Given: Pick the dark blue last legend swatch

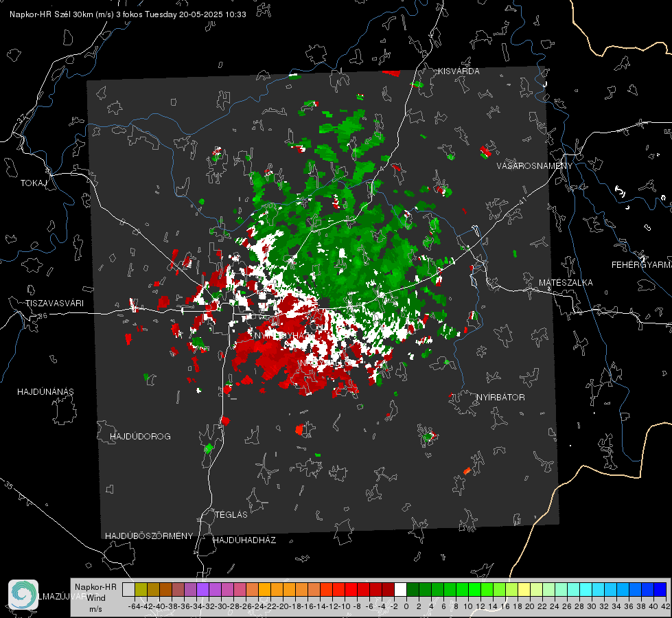Looking at the screenshot, I should 660,589.
